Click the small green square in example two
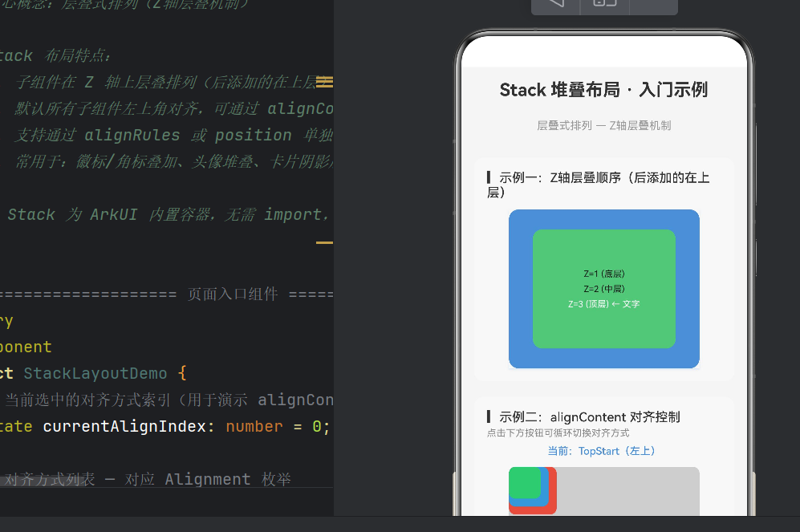The image size is (800, 532). click(525, 482)
